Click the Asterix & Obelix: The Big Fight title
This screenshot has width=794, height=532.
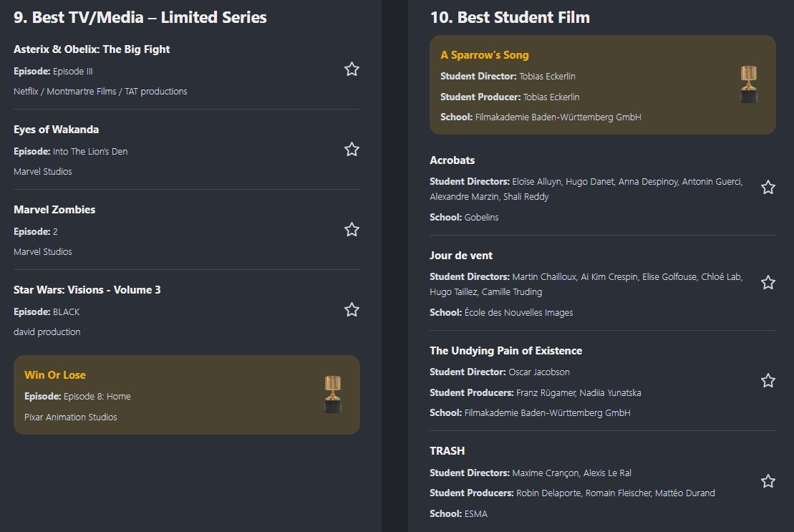point(92,49)
